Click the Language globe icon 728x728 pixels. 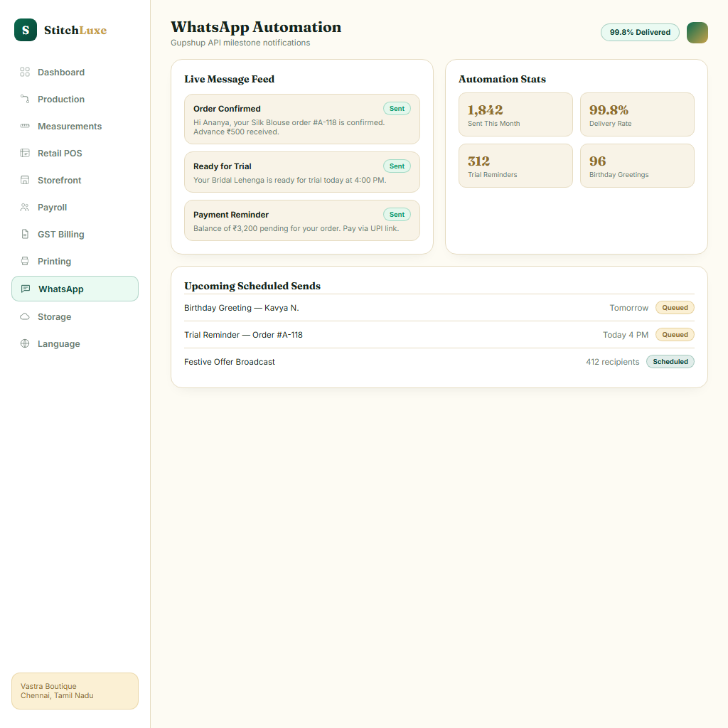(x=25, y=343)
